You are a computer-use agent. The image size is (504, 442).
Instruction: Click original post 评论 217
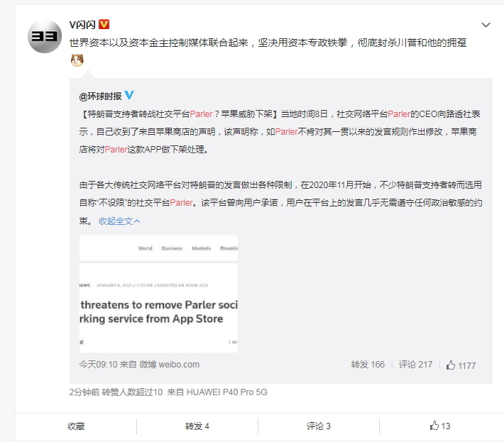pyautogui.click(x=415, y=365)
